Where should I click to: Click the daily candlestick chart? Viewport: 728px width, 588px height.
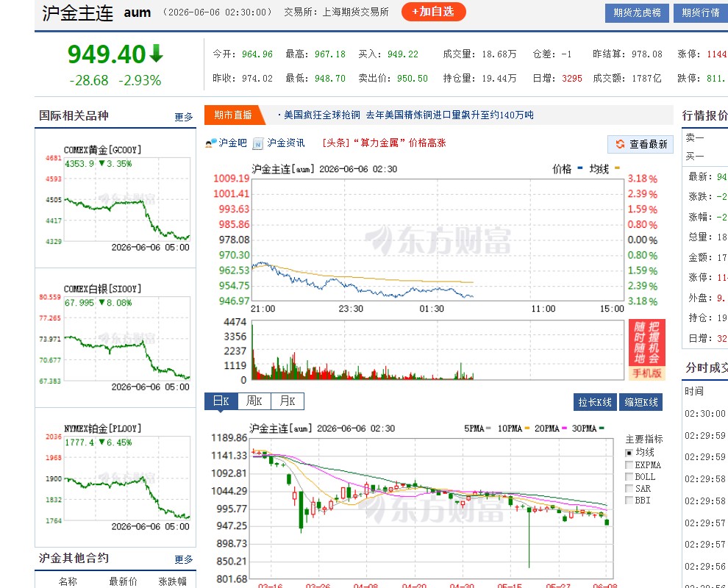coord(431,508)
